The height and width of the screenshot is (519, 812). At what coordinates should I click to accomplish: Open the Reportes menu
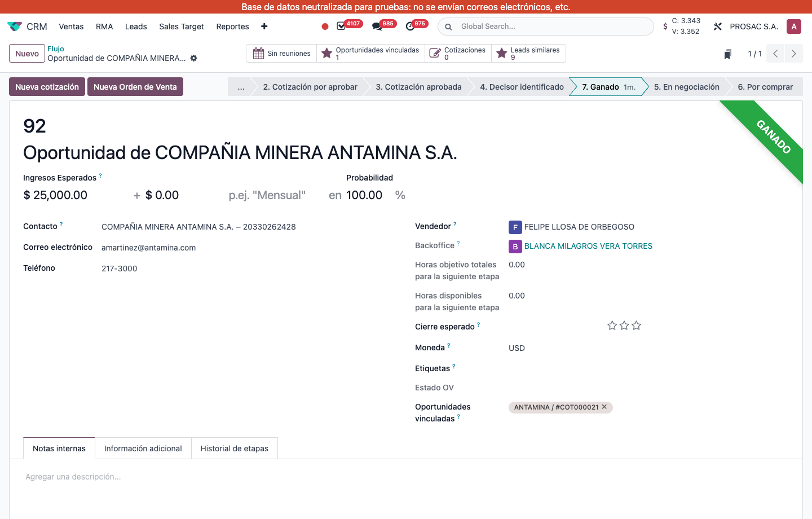coord(232,27)
